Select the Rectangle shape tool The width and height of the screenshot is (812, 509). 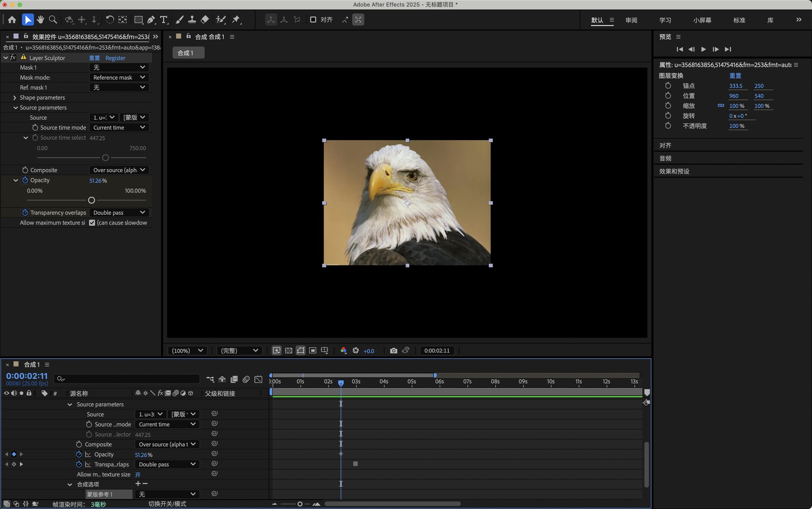(138, 19)
